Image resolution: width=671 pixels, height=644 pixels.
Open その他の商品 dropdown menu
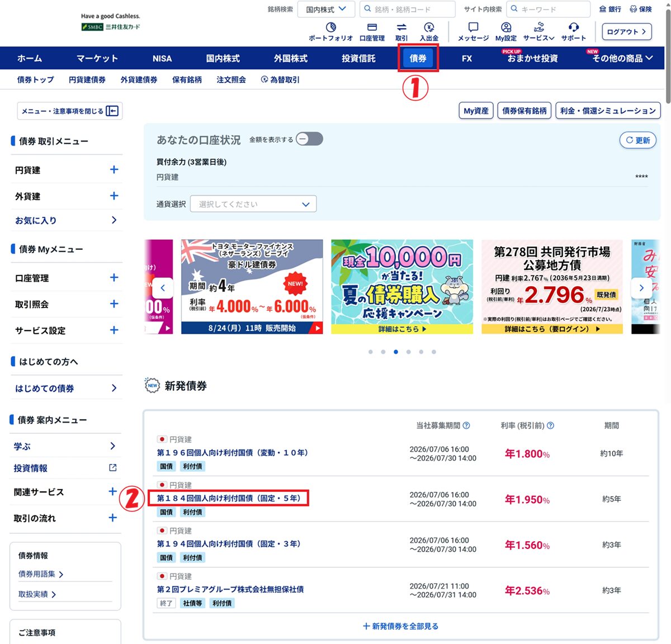[622, 58]
